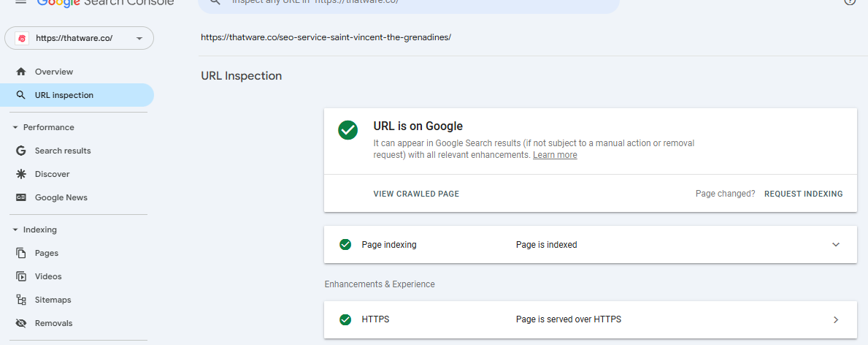
Task: Click the Pages documents icon
Action: coord(21,253)
